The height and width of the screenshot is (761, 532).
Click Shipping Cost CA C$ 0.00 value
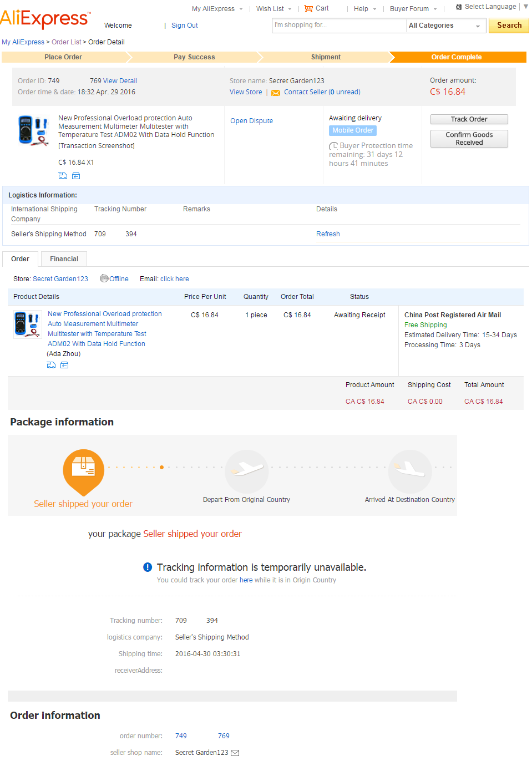(x=425, y=402)
